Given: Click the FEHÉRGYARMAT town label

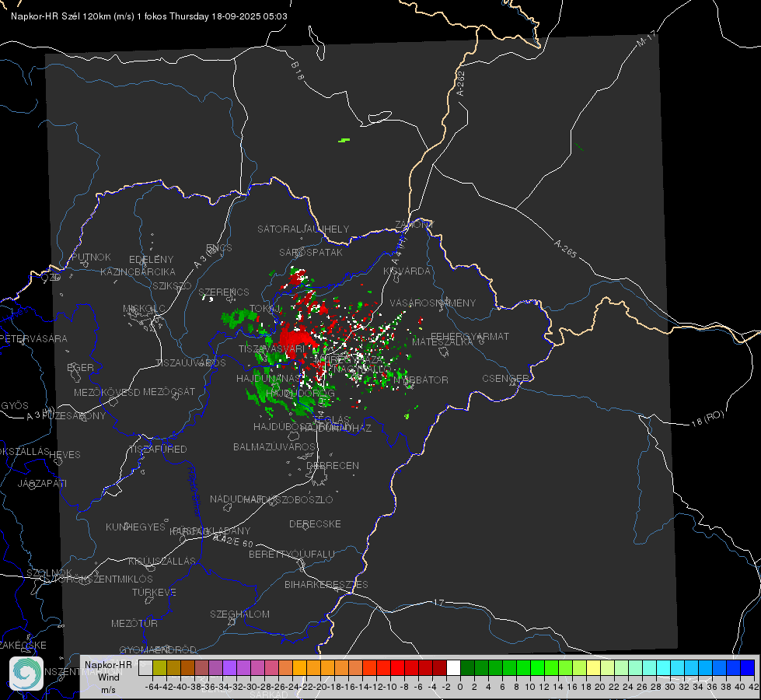Looking at the screenshot, I should coord(470,336).
